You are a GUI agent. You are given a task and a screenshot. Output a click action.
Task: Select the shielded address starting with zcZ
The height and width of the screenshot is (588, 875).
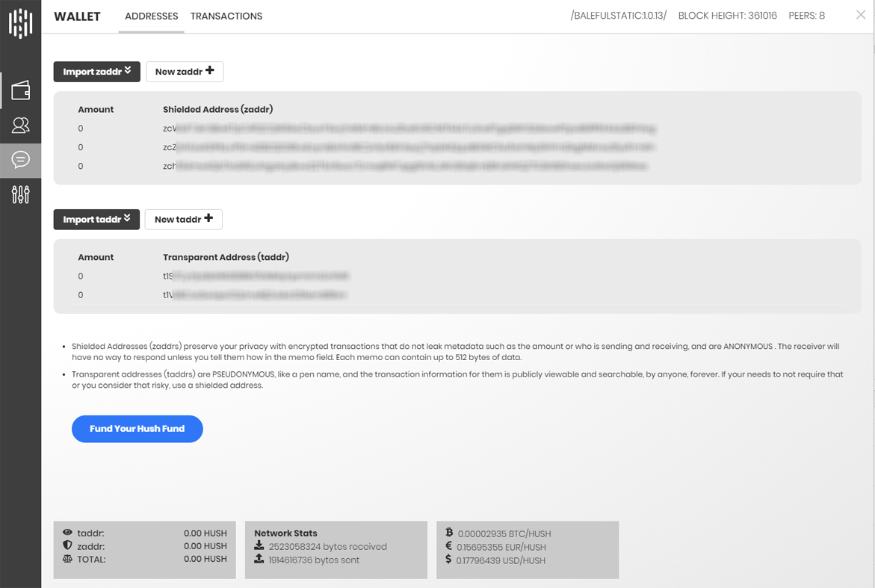[x=409, y=147]
